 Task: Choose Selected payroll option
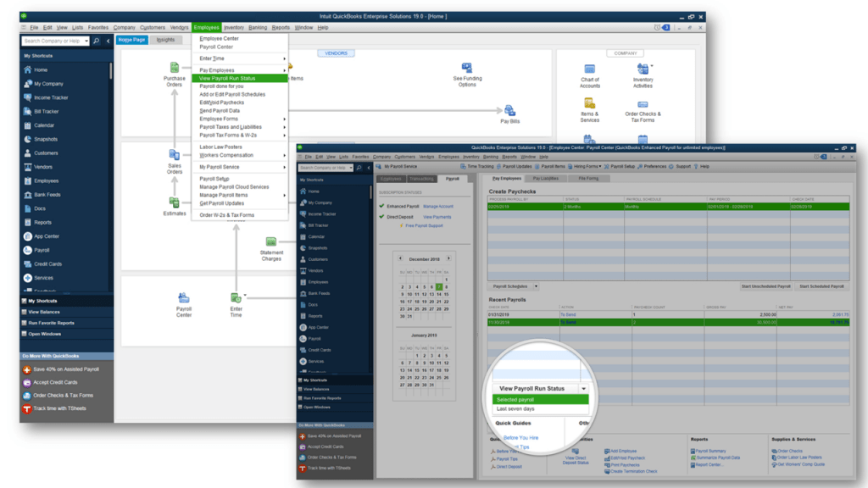click(540, 400)
